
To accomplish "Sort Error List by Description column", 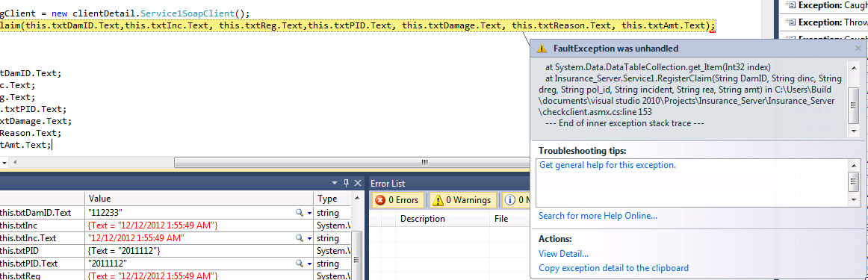I will (443, 219).
